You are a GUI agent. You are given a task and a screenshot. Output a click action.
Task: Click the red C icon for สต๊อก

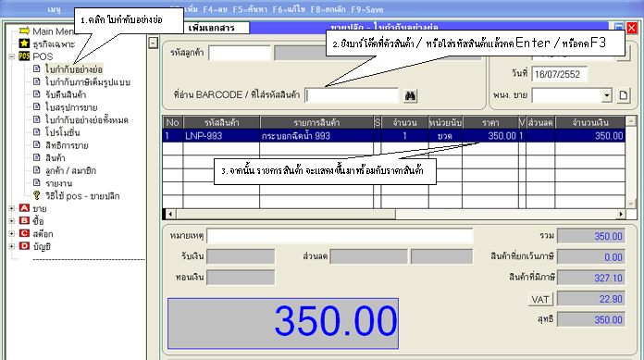click(x=24, y=233)
